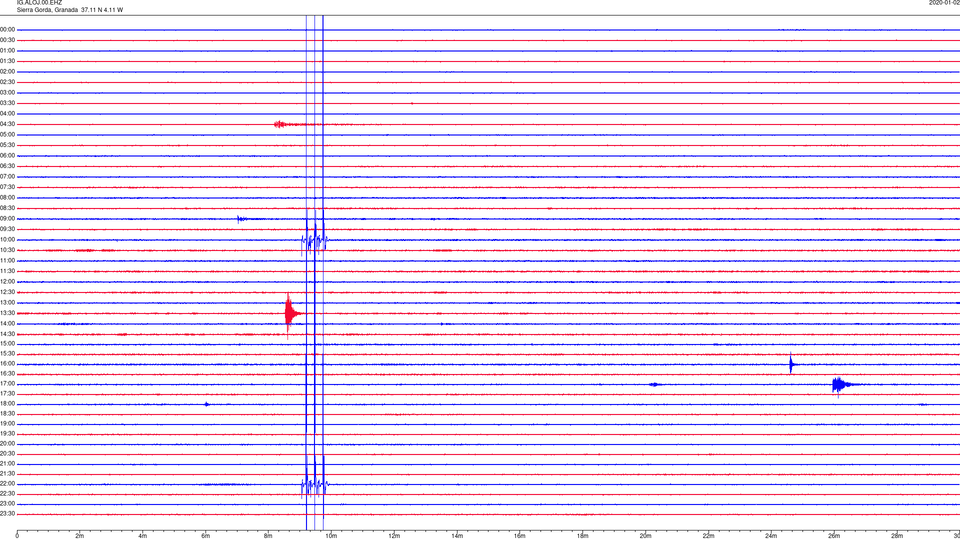Click the 24m label on the minute axis
Screen dimensions: 960x540
click(x=771, y=536)
